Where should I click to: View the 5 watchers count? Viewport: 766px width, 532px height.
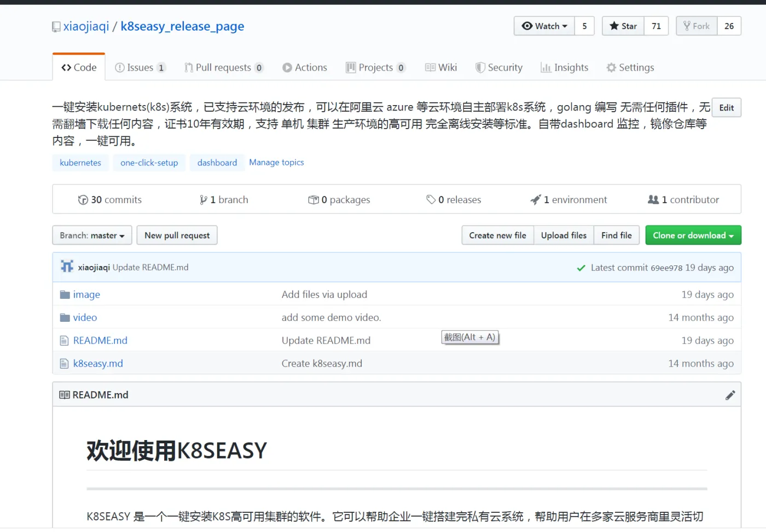[x=584, y=26]
